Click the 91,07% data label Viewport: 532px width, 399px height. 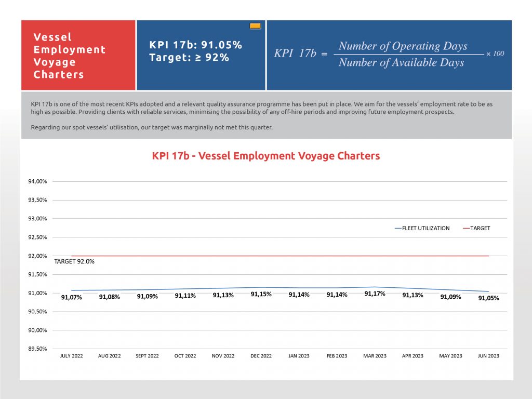point(71,298)
